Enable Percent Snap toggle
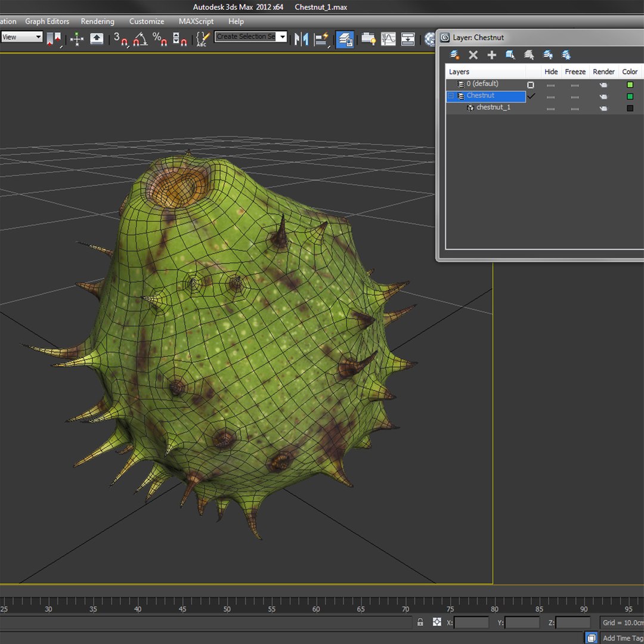The height and width of the screenshot is (644, 644). click(x=160, y=39)
